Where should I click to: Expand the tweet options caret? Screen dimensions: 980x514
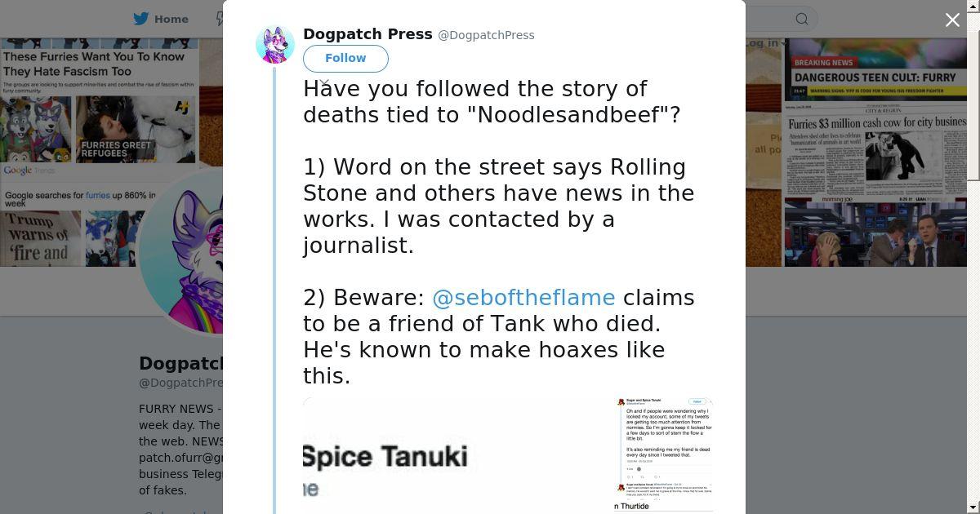point(324,82)
